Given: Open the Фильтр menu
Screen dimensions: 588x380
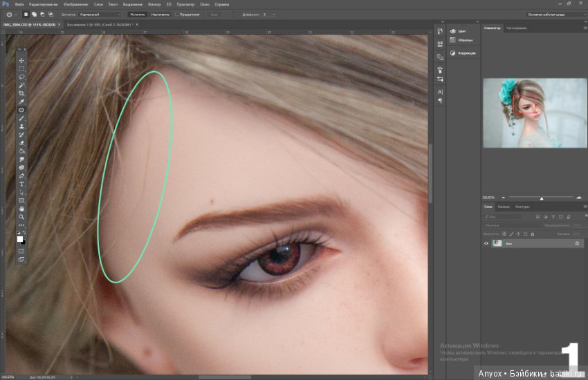Looking at the screenshot, I should coord(154,5).
